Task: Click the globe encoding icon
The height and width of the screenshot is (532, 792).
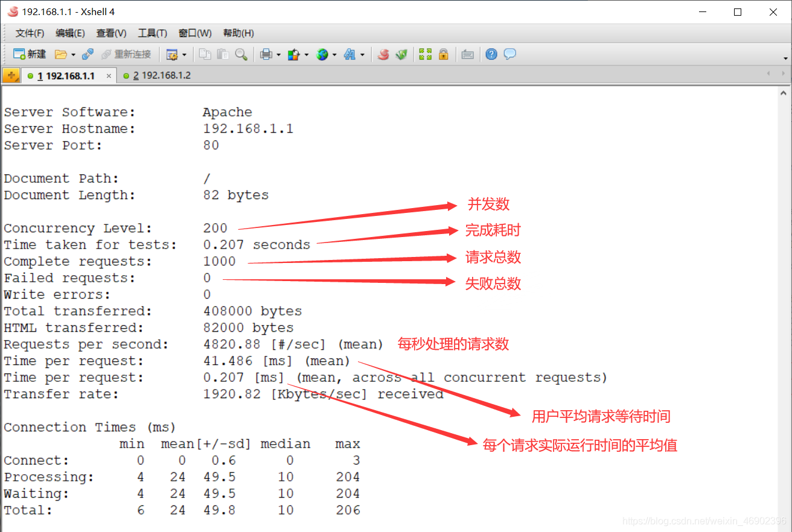Action: pos(322,54)
